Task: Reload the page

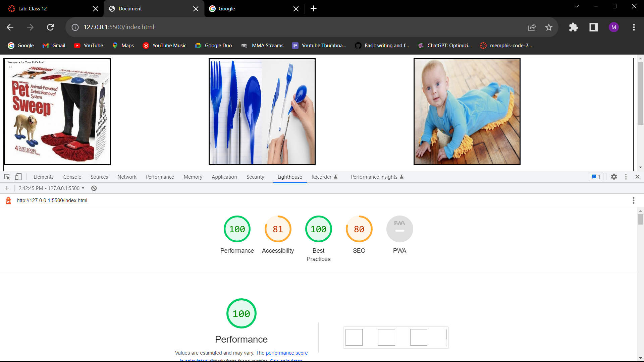Action: coord(50,27)
